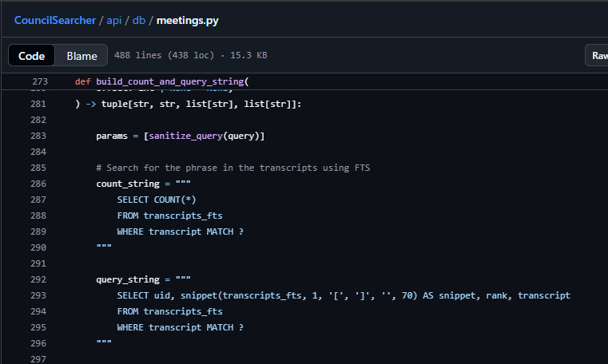Click the count_string variable
Image resolution: width=608 pixels, height=364 pixels.
128,184
